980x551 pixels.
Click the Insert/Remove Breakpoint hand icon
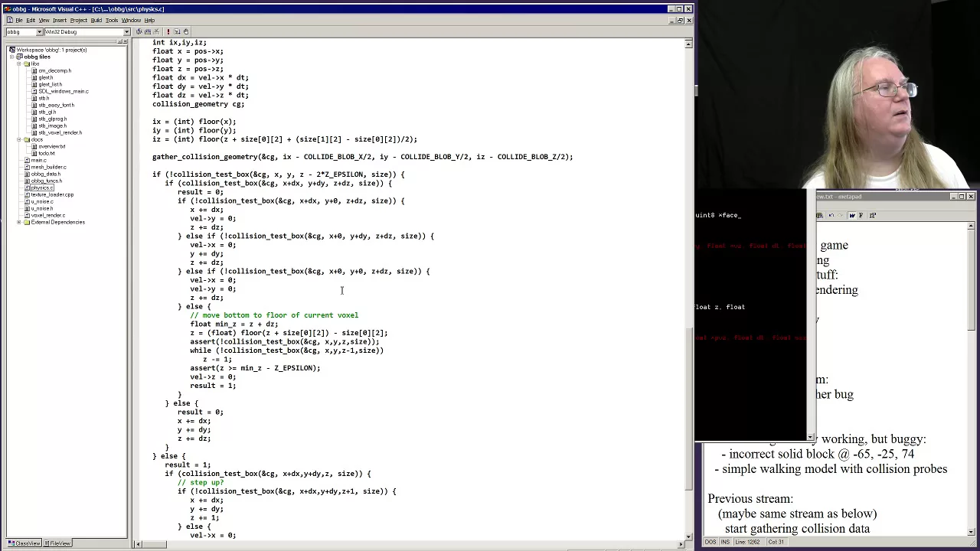point(186,31)
